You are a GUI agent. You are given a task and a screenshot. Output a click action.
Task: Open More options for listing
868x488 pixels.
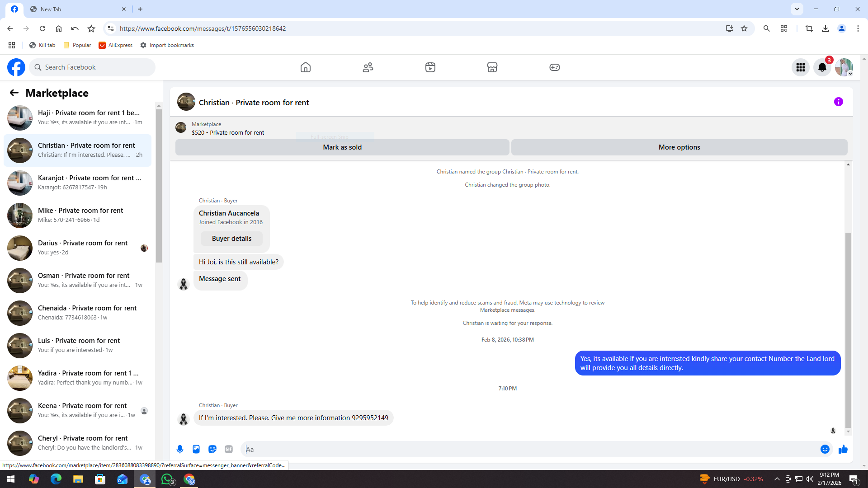pyautogui.click(x=679, y=147)
